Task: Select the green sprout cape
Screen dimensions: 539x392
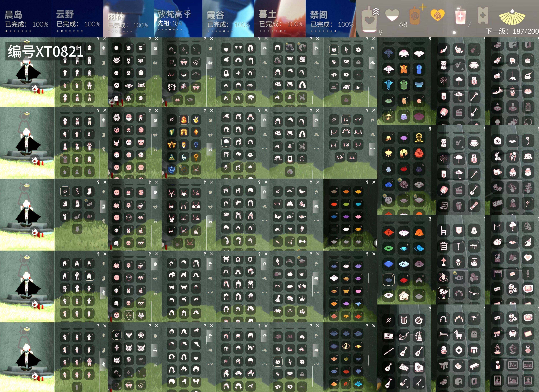Action: pyautogui.click(x=389, y=248)
